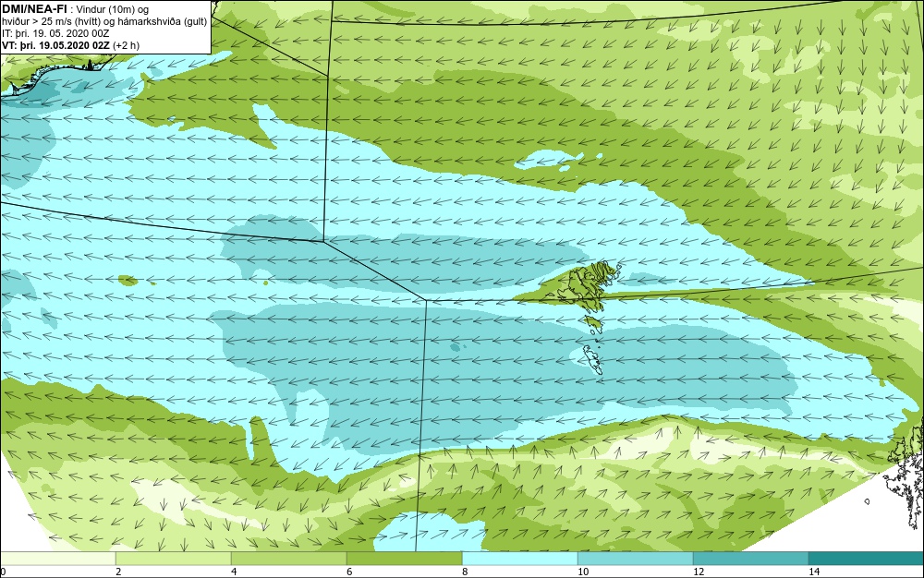Click the '6' label on the color scale
Screen dimensions: 924x578
pos(349,572)
